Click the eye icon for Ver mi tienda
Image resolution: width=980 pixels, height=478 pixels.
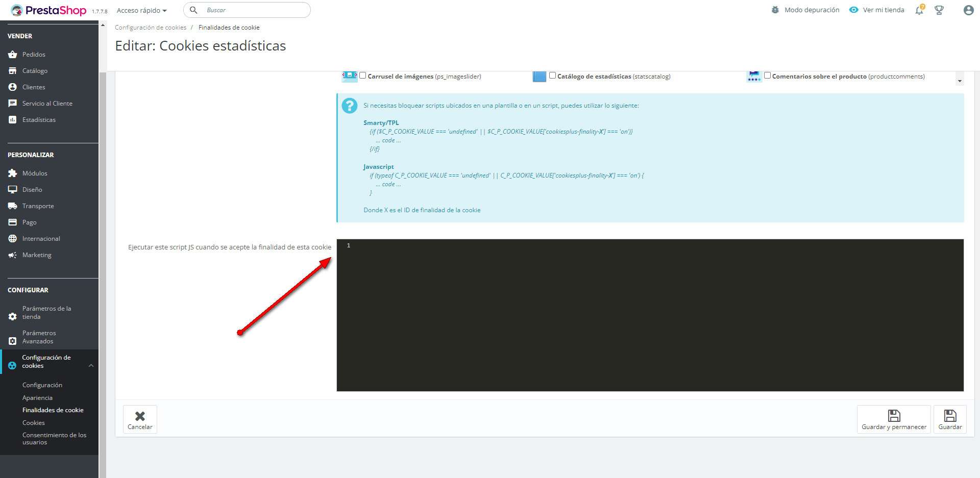pos(853,10)
